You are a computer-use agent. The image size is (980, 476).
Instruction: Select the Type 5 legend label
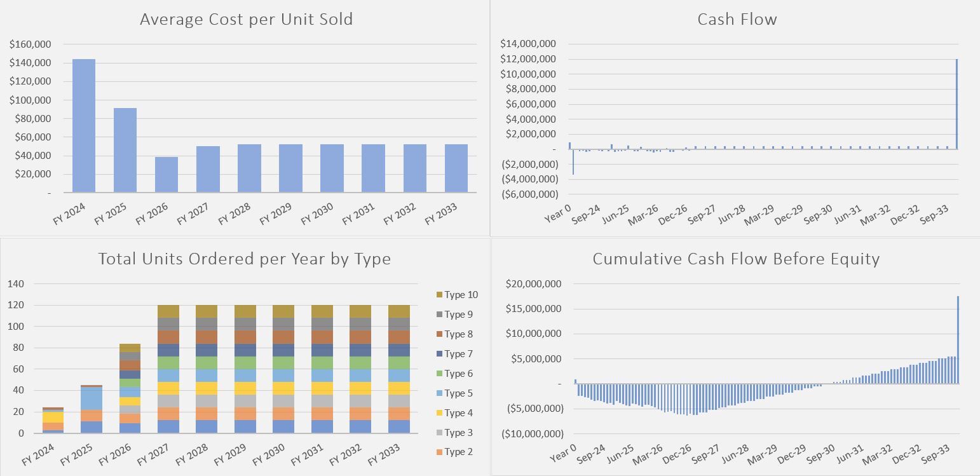coord(458,393)
